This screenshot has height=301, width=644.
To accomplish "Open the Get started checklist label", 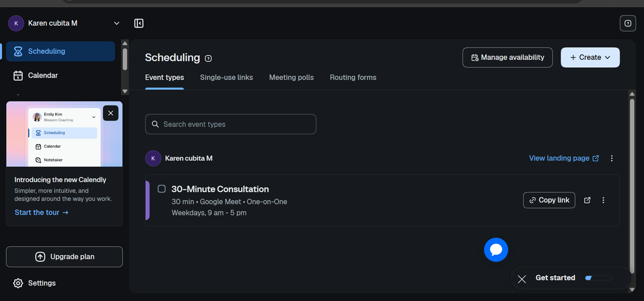I will tap(555, 278).
